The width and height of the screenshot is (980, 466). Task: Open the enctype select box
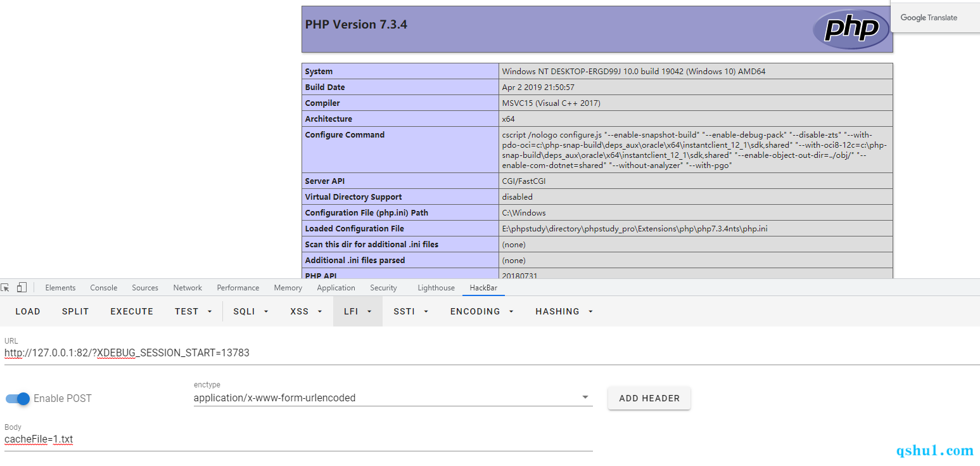point(393,398)
